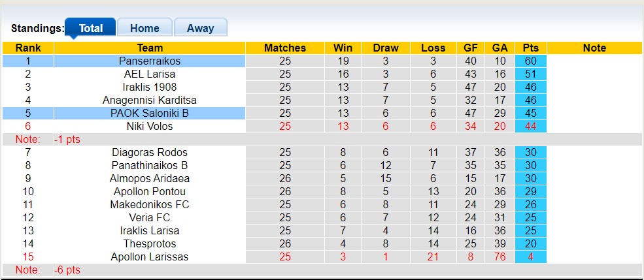
Task: Open the Veria FC team page
Action: (150, 217)
